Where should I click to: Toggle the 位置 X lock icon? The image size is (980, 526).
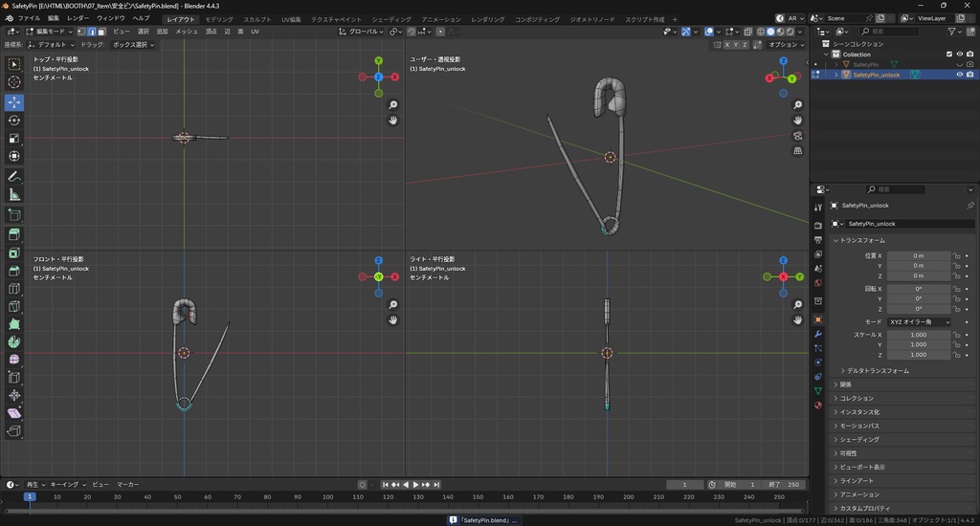(956, 255)
